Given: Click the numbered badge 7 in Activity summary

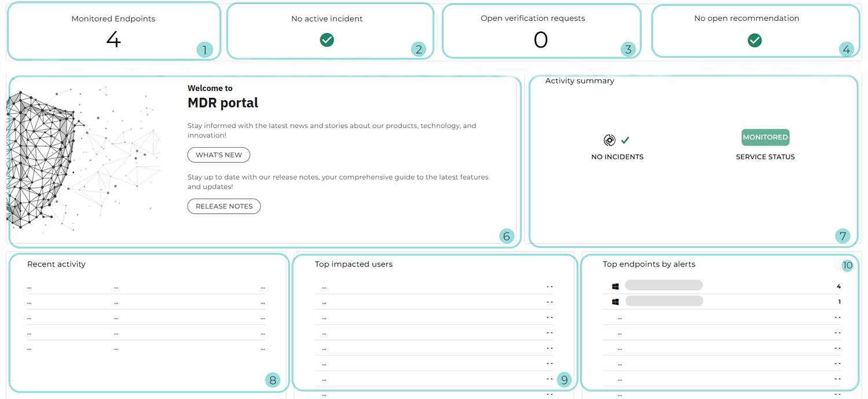Looking at the screenshot, I should click(x=843, y=236).
